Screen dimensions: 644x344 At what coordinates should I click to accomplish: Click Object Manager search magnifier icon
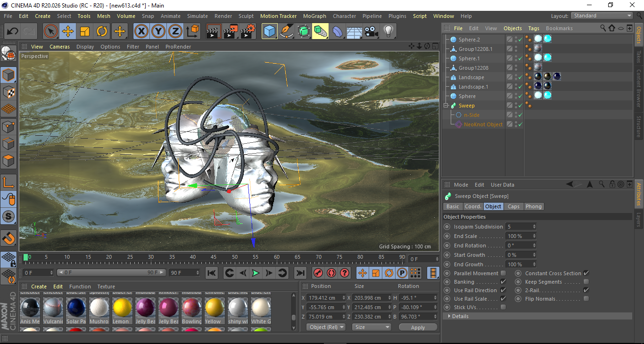603,28
